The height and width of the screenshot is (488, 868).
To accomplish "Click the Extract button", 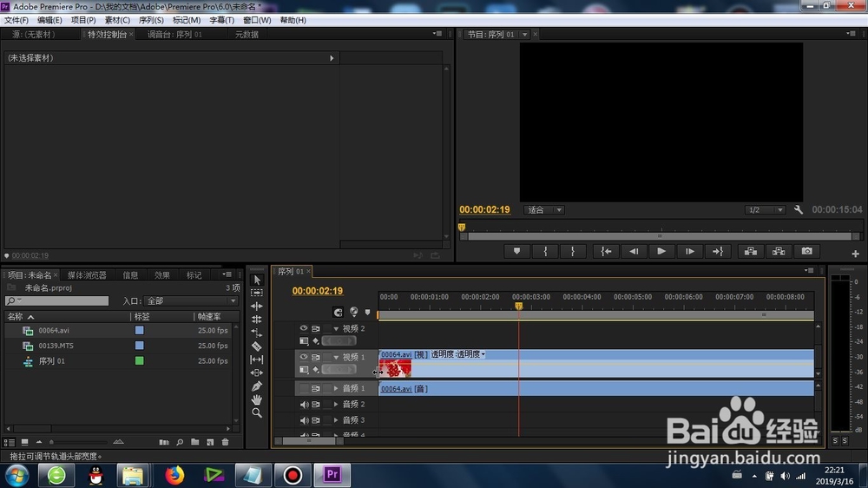I will pos(779,252).
